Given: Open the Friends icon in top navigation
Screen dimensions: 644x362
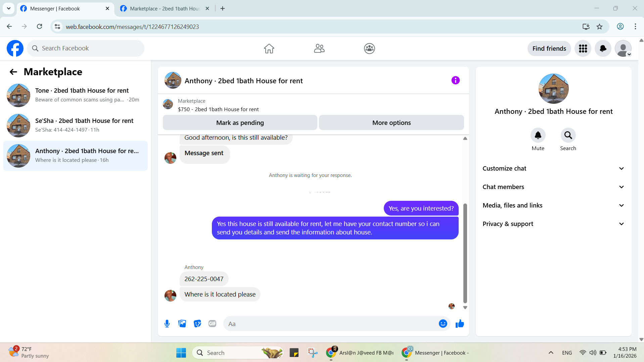Looking at the screenshot, I should pyautogui.click(x=319, y=49).
